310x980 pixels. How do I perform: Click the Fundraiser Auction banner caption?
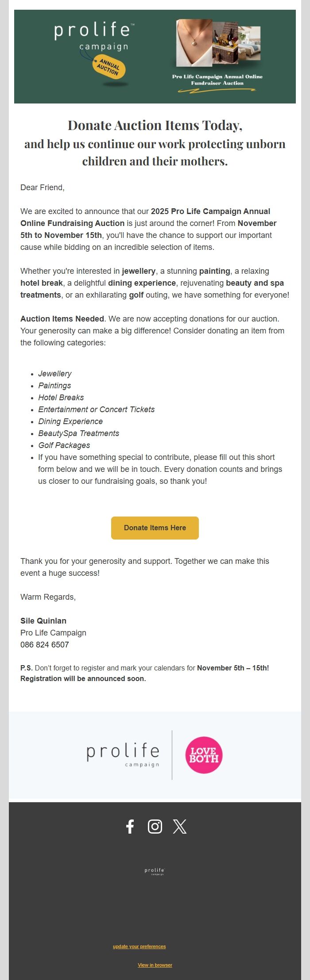click(217, 80)
